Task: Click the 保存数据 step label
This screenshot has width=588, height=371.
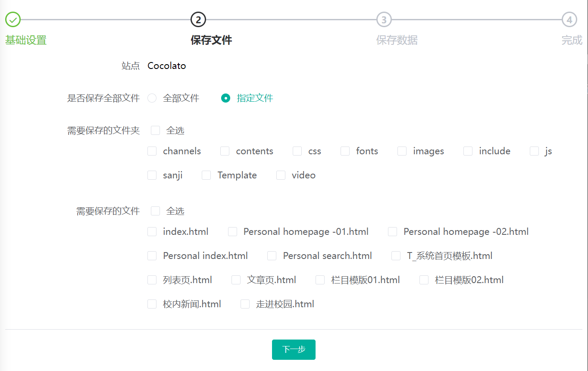Action: coord(397,40)
